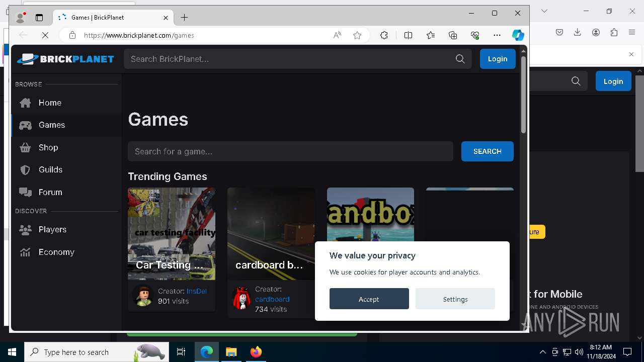
Task: Open Forum in the sidebar
Action: pos(66,192)
